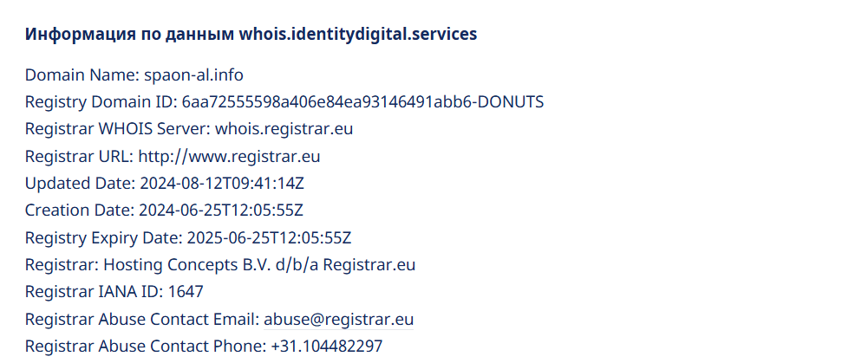Click the "Registry Domain ID:" label
The image size is (868, 363).
tap(101, 101)
